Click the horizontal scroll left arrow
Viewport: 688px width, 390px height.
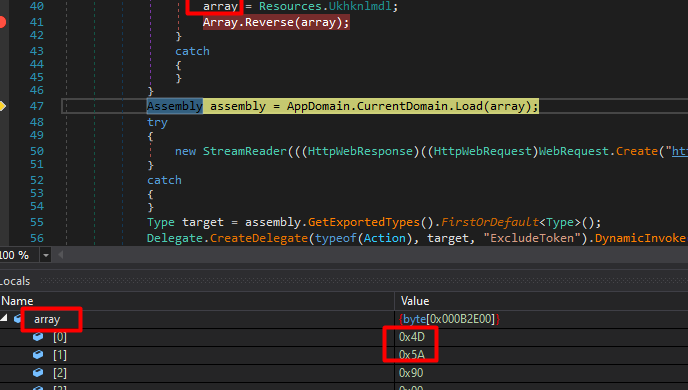pos(61,255)
